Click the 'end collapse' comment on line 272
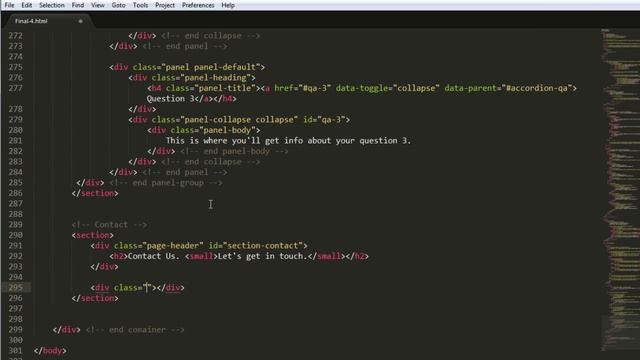The height and width of the screenshot is (360, 640). click(x=211, y=36)
